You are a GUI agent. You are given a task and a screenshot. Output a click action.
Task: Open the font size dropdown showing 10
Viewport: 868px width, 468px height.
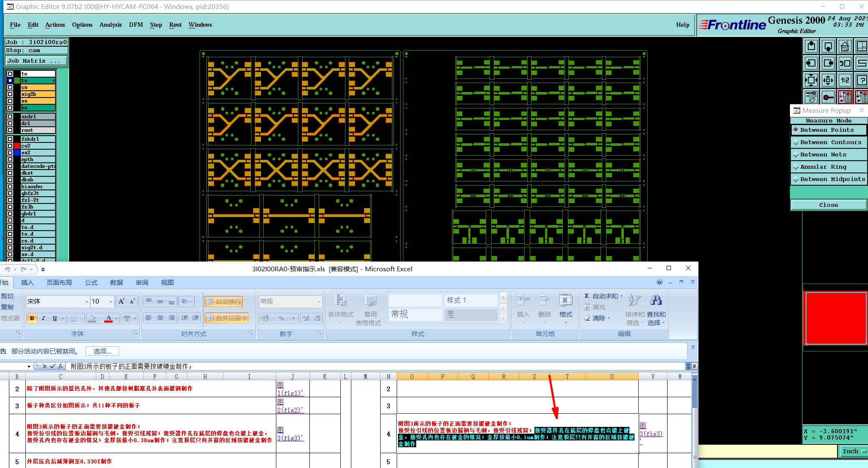click(111, 302)
